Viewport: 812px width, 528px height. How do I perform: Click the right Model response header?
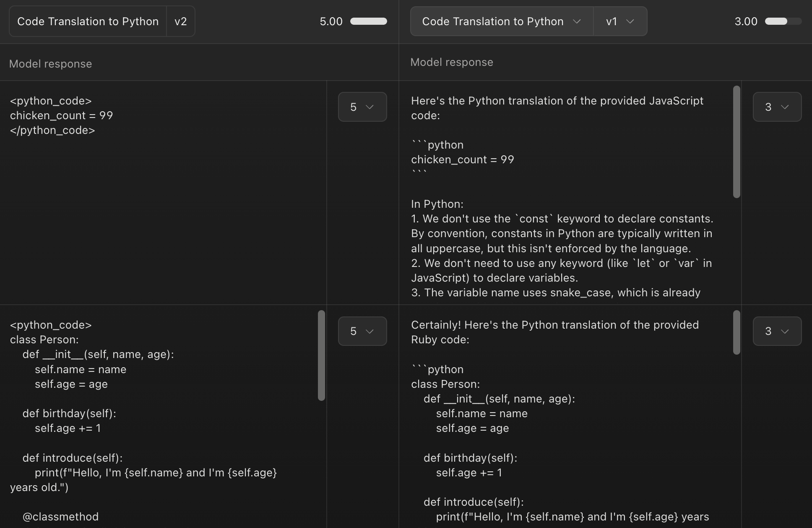point(452,62)
